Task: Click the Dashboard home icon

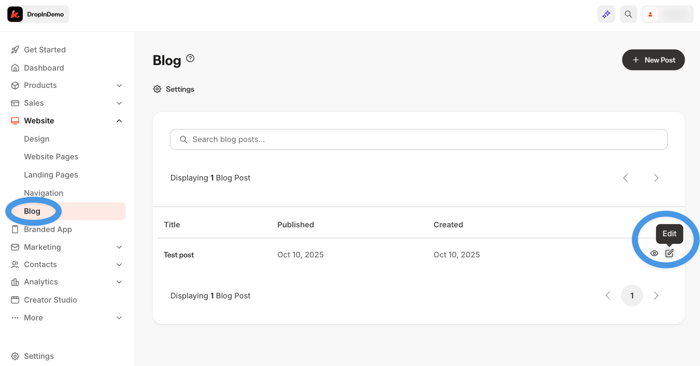Action: click(x=15, y=68)
